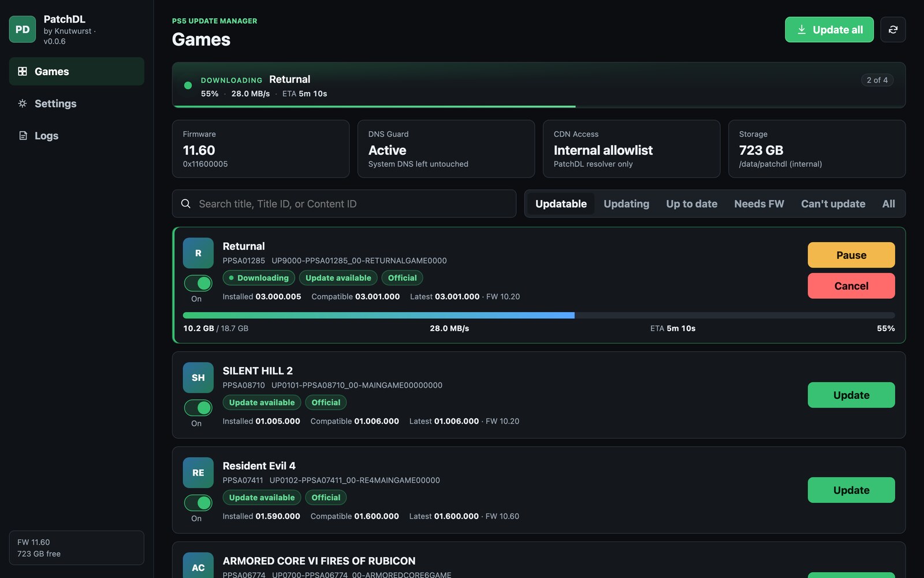Click the Update all button
Screen dimensions: 924x578
(829, 29)
